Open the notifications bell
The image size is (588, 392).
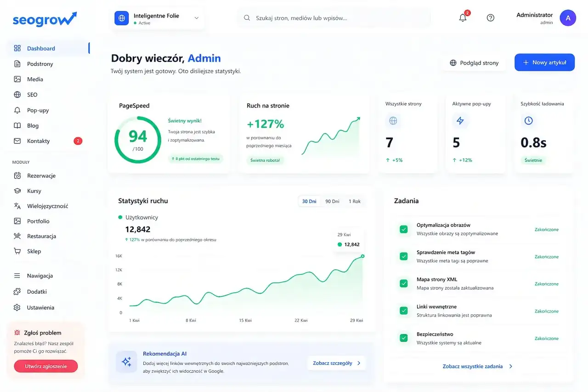pyautogui.click(x=463, y=18)
